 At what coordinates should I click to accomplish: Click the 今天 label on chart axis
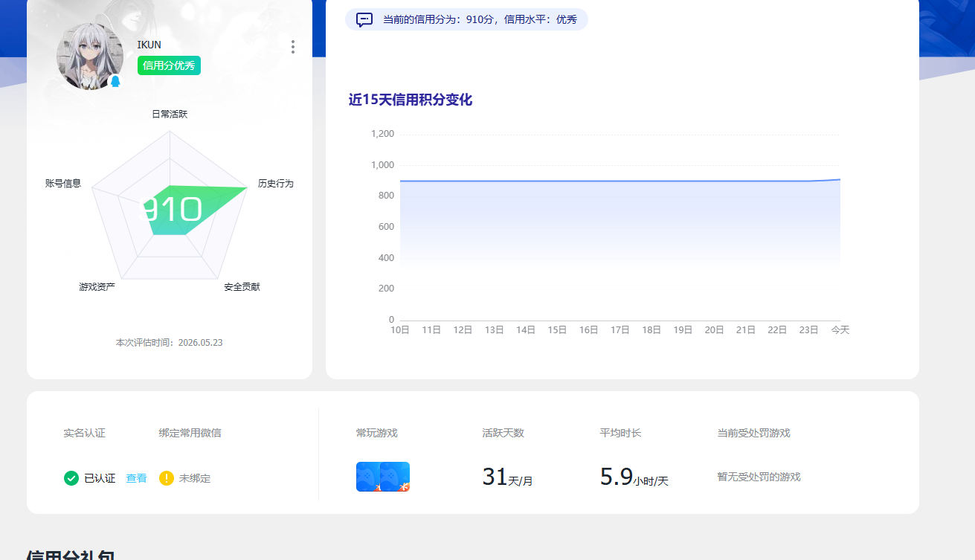pyautogui.click(x=840, y=330)
